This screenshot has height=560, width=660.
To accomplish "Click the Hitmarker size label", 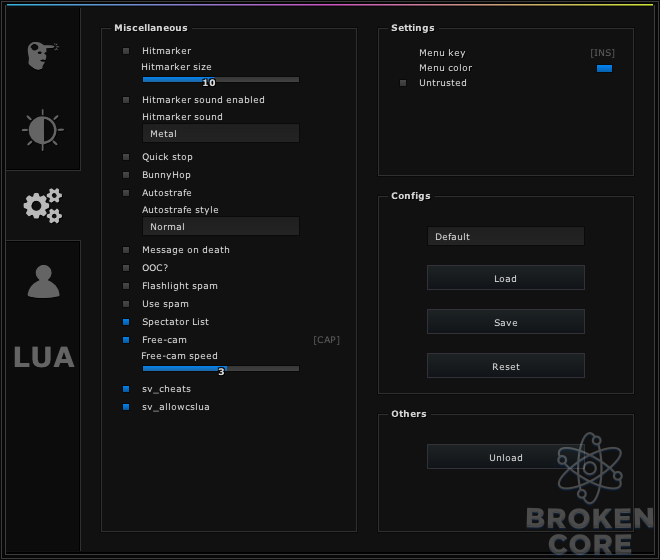I will (x=176, y=67).
